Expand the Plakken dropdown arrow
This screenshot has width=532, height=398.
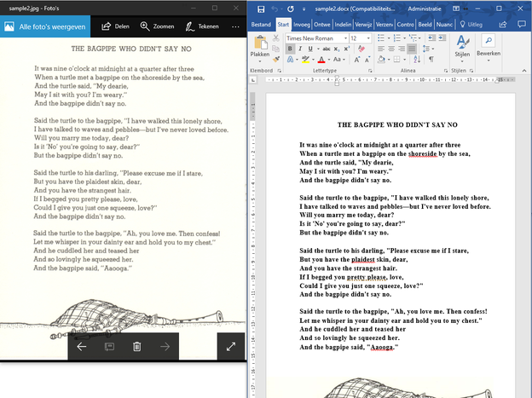pyautogui.click(x=260, y=61)
